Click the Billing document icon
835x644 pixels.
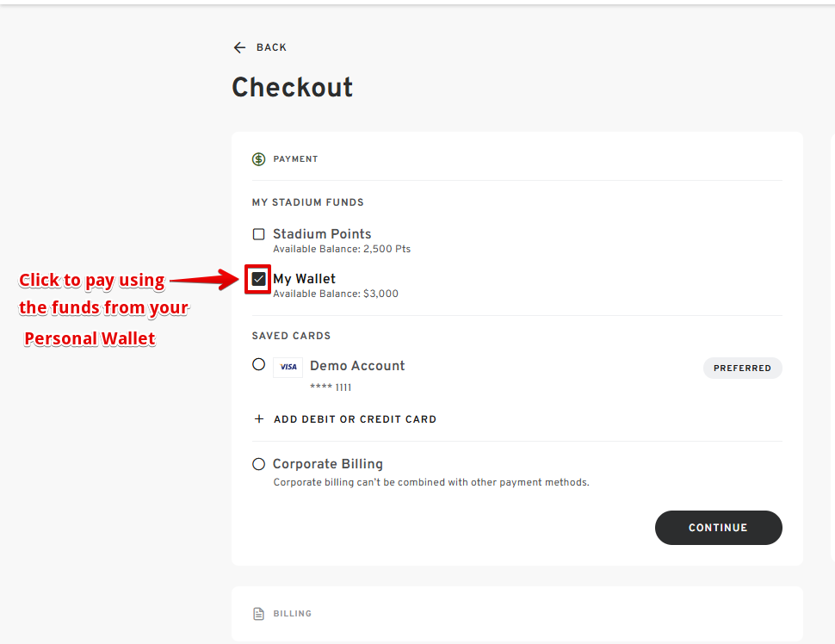coord(258,614)
